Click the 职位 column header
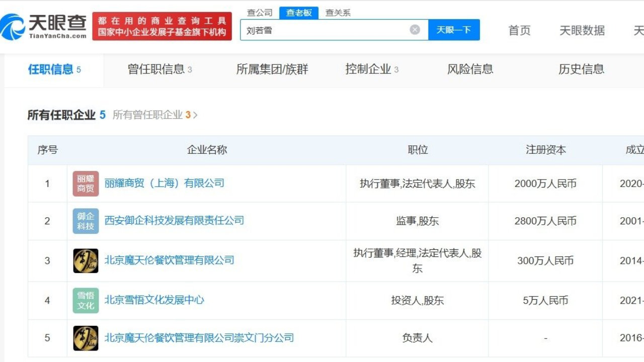Screen dimensions: 644x362 [x=418, y=150]
